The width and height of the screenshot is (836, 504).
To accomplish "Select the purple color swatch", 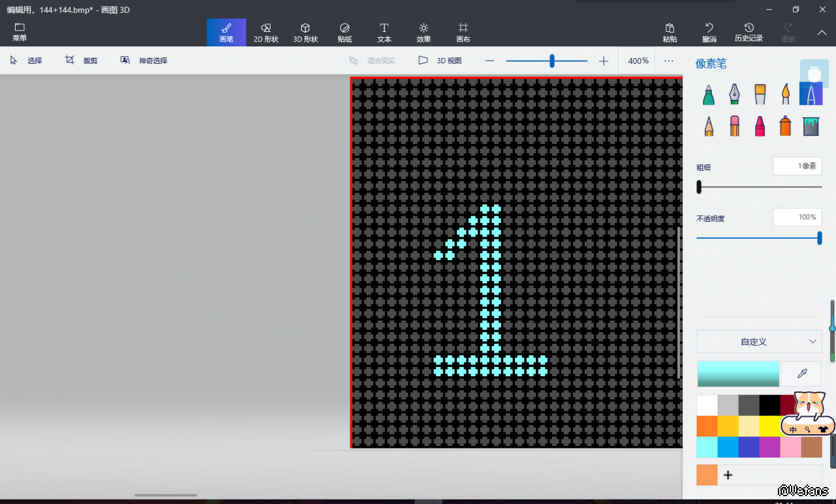I will coord(770,447).
